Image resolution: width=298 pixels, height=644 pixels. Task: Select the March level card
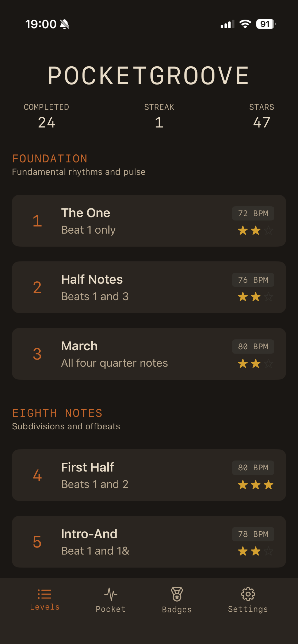(149, 354)
